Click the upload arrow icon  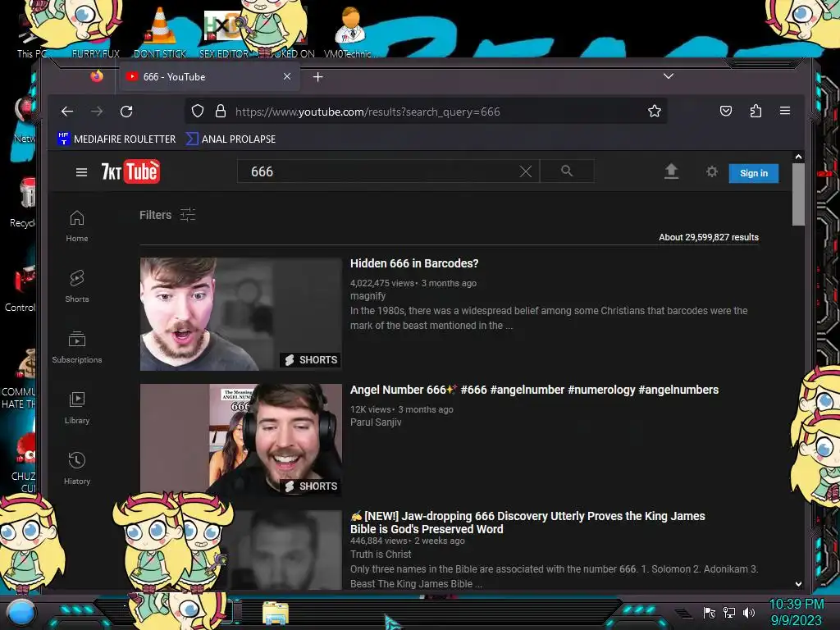coord(671,171)
